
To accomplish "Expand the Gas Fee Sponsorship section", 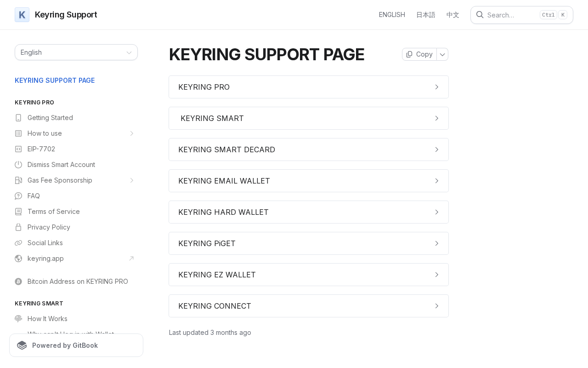I will (x=131, y=180).
